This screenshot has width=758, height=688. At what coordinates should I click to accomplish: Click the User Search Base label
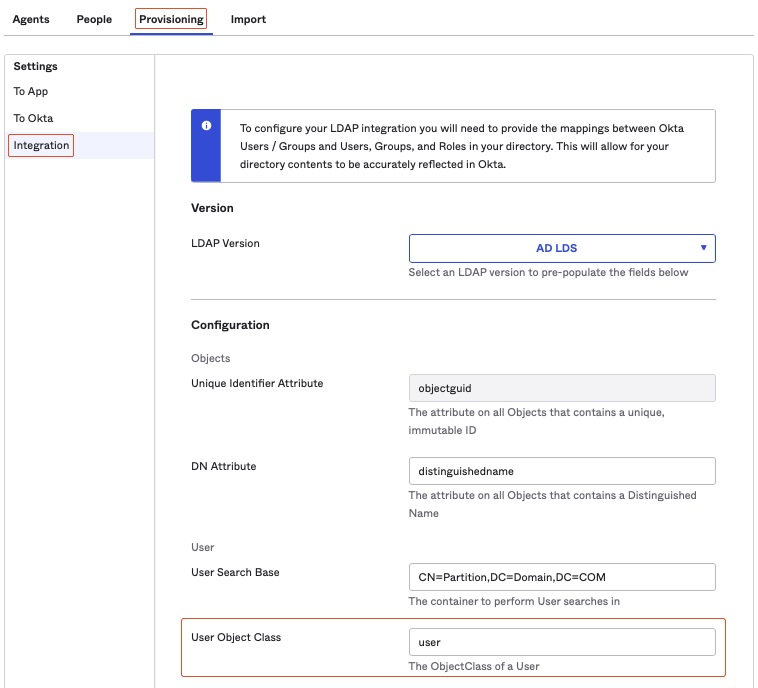[235, 572]
